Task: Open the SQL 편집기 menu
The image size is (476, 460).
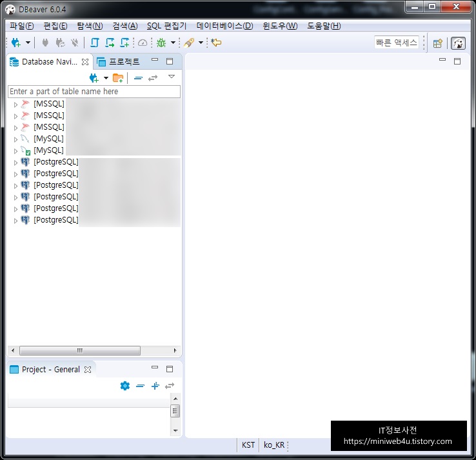Action: pos(166,26)
